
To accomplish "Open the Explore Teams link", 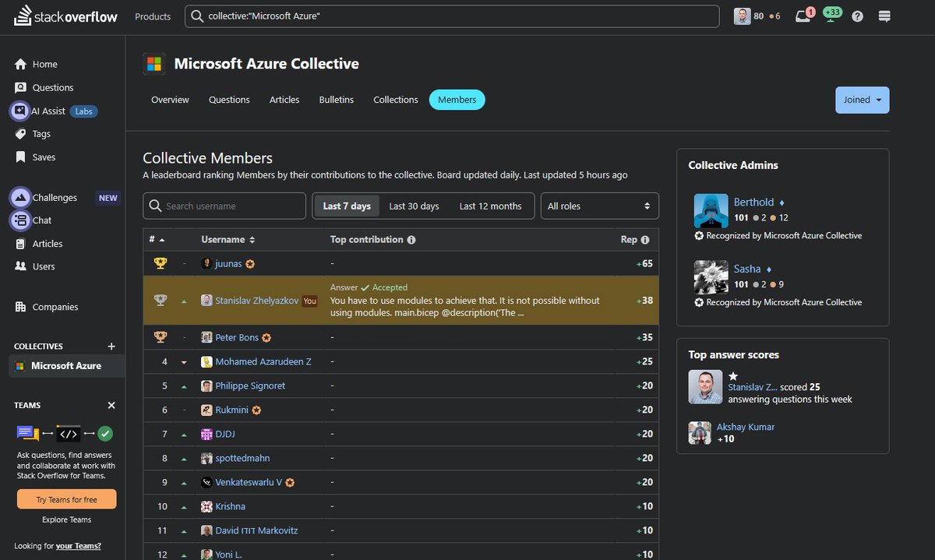I will point(67,519).
